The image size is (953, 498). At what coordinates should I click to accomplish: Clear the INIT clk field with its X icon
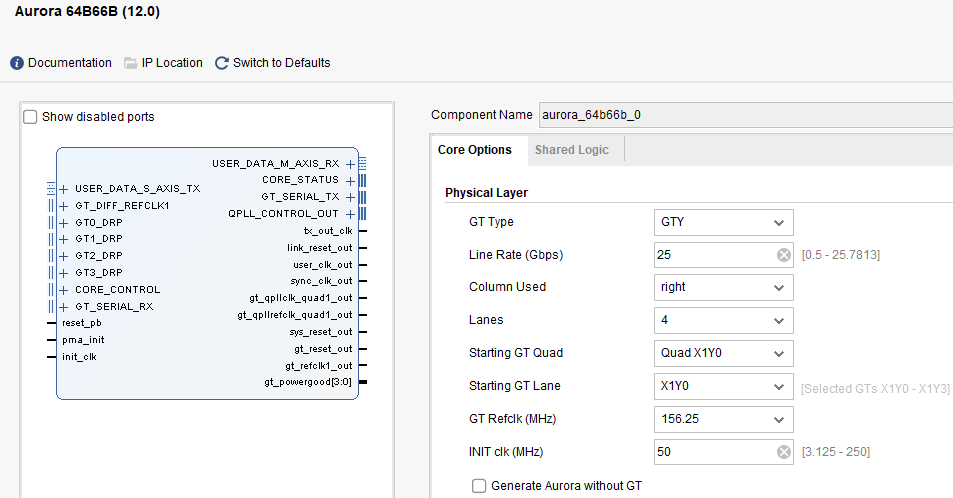click(784, 452)
